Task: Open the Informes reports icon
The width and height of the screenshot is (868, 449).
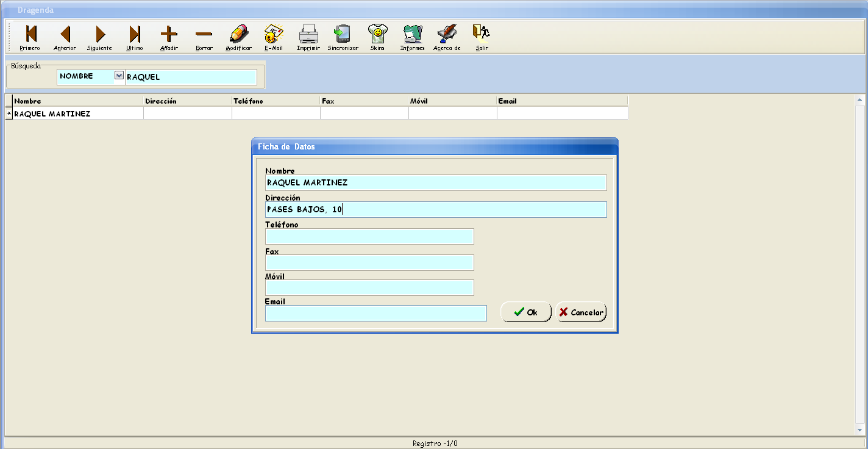Action: point(413,38)
